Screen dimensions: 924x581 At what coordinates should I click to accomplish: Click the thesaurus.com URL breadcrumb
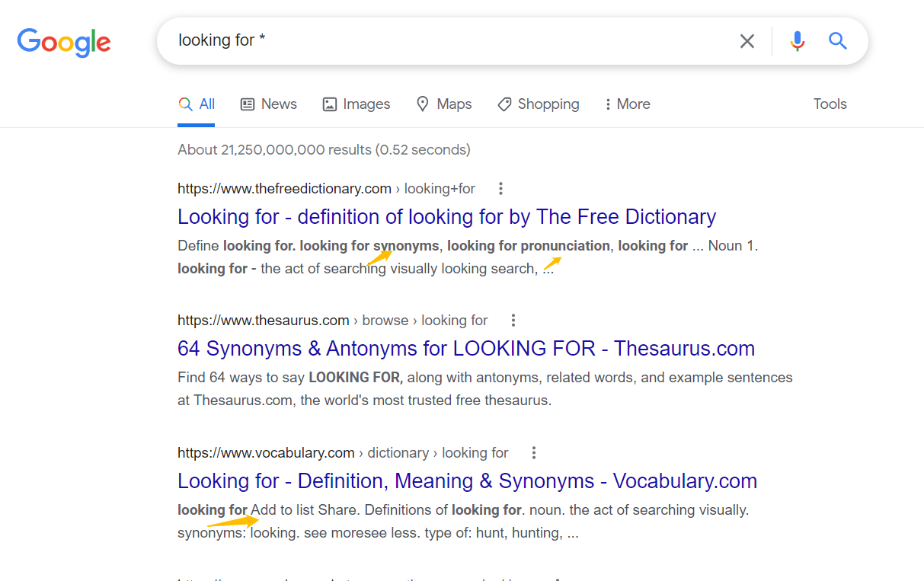[333, 321]
